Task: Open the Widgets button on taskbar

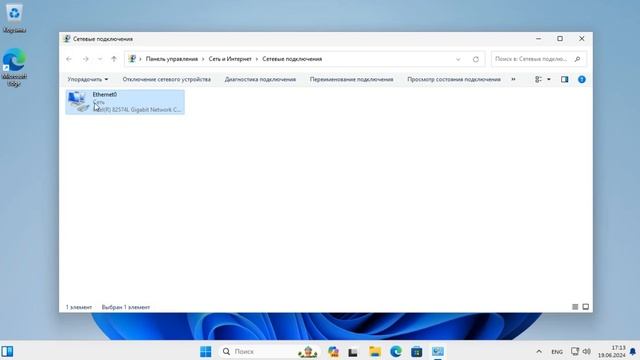Action: pos(7,351)
